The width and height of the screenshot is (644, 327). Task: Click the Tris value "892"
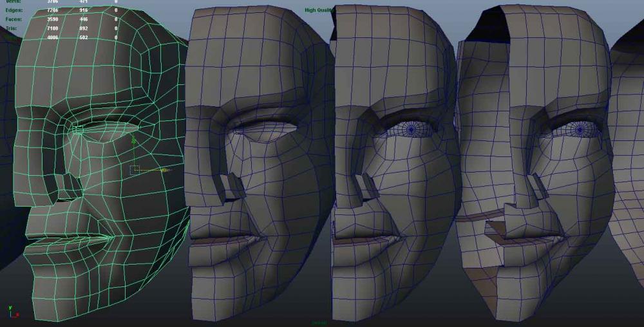[x=83, y=28]
